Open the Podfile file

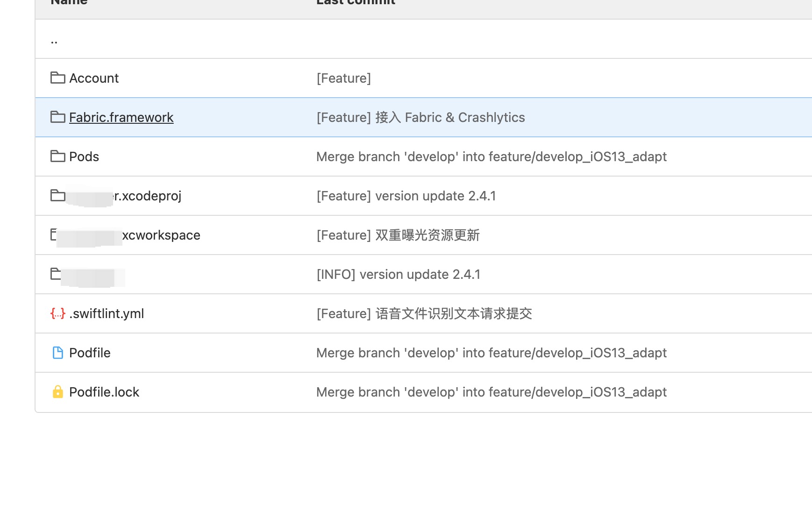pyautogui.click(x=90, y=353)
